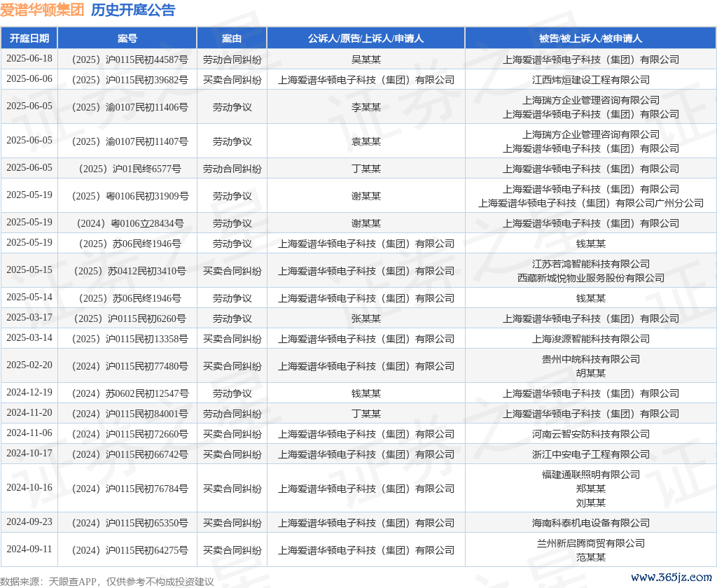This screenshot has width=717, height=588.
Task: Select the date 2024-10-16
Action: tap(29, 487)
